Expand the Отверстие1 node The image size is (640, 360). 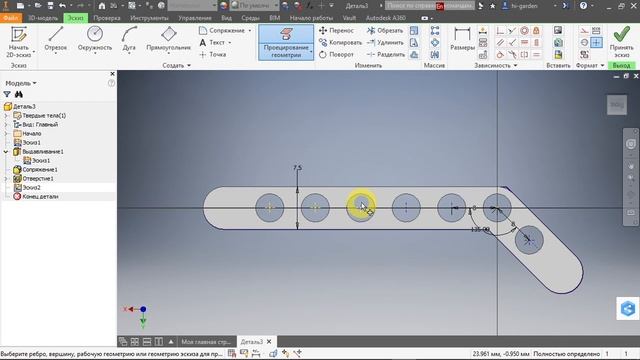tap(6, 178)
